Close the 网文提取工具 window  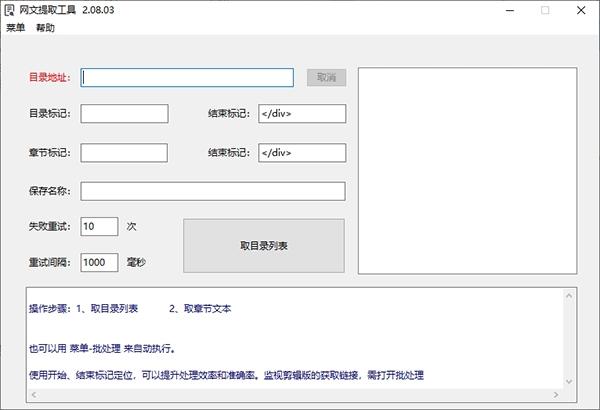[581, 10]
